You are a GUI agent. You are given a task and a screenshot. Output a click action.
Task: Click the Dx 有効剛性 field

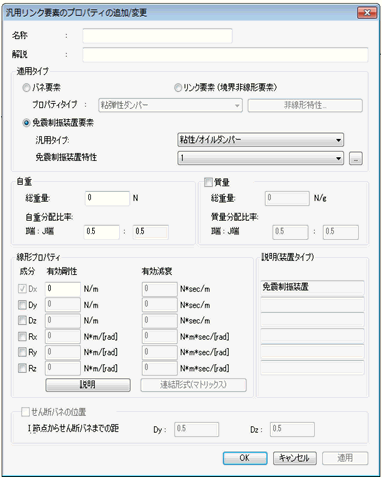[x=63, y=289]
